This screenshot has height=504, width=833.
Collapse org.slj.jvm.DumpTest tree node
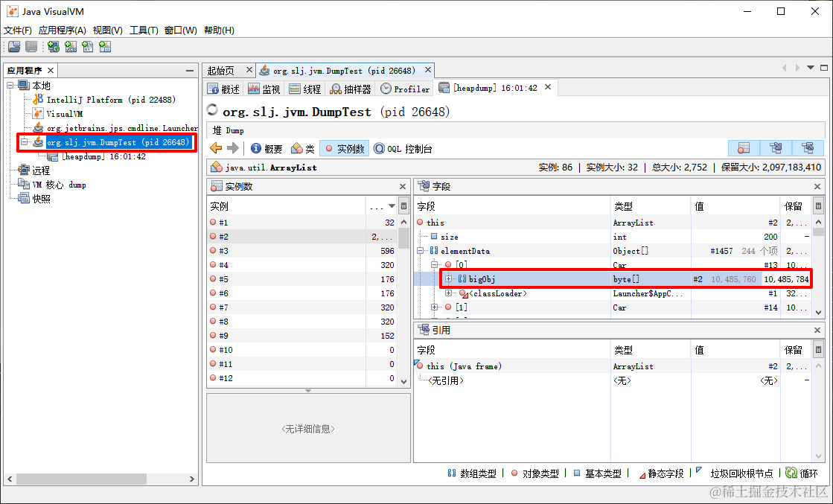click(23, 141)
